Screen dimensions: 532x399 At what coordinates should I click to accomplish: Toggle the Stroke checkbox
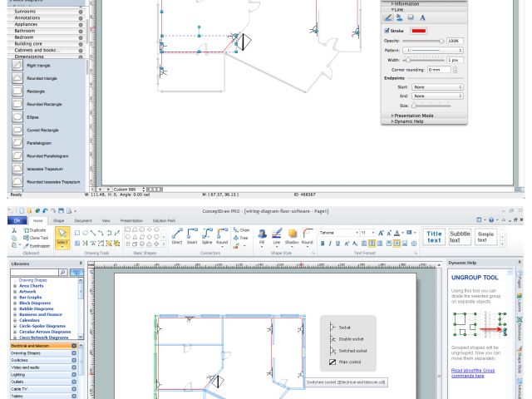point(387,31)
